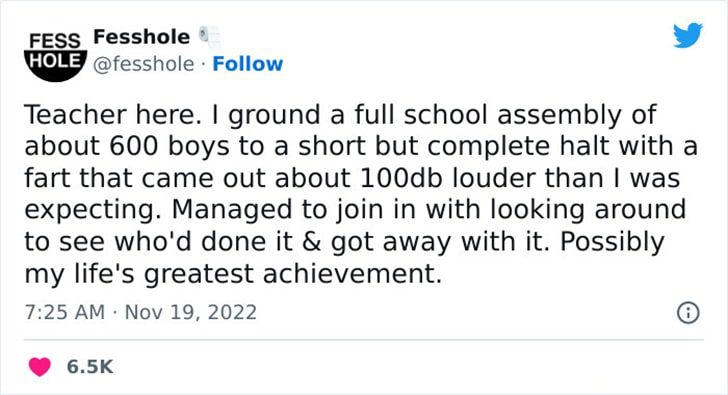Viewport: 728px width, 395px height.
Task: View the 6.5K likes count
Action: [x=90, y=367]
